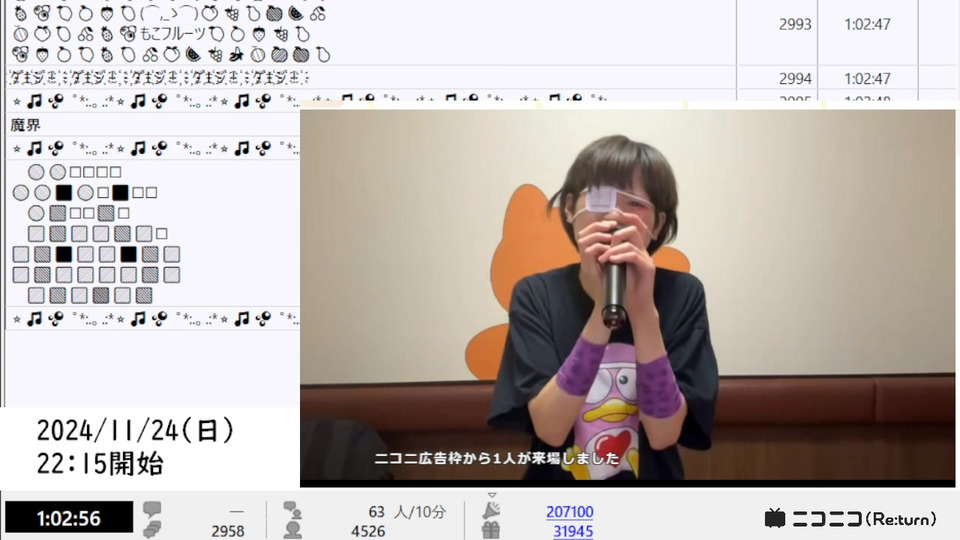The image size is (960, 540).
Task: Select the 魔界 comment row
Action: pos(152,126)
